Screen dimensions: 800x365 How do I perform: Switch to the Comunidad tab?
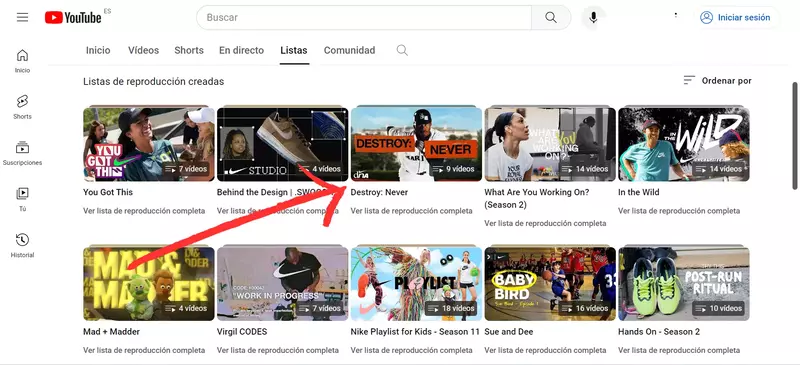click(349, 50)
